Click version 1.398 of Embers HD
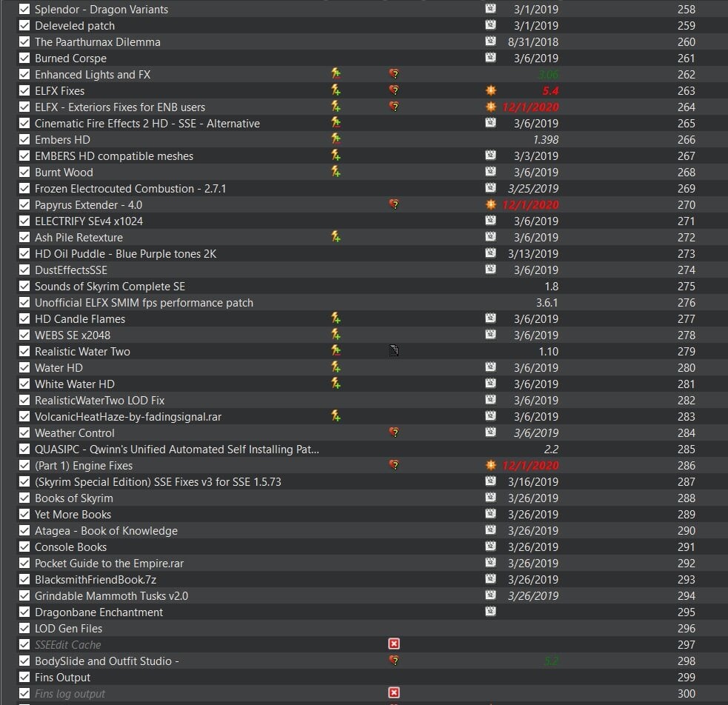This screenshot has height=705, width=728. click(546, 139)
